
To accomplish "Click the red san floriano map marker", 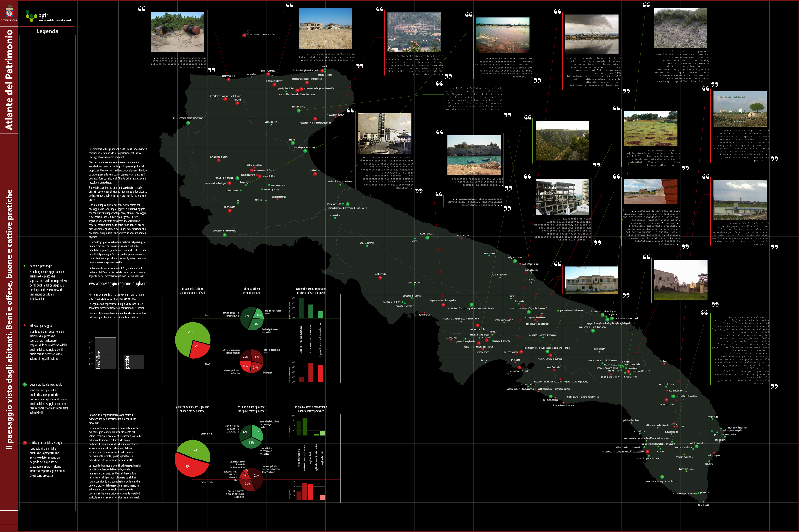I will pyautogui.click(x=315, y=174).
